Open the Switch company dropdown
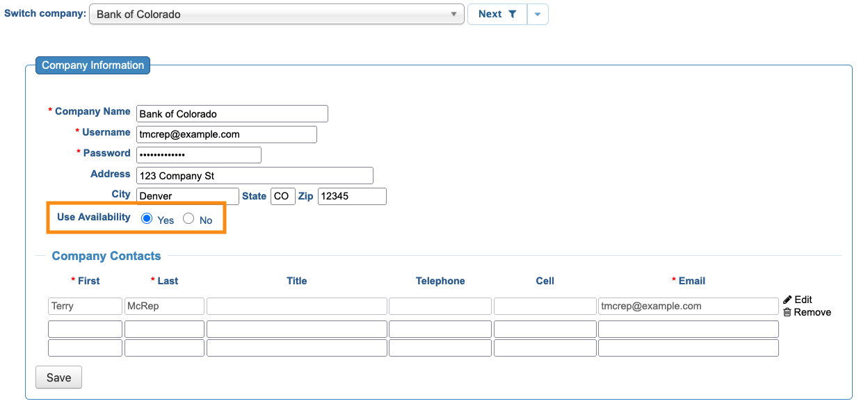 pos(277,14)
